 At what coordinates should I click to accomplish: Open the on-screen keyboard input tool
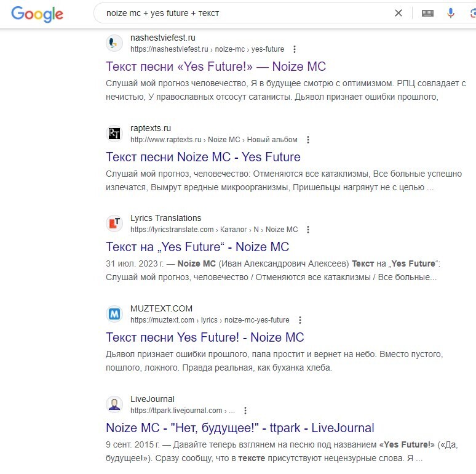[x=427, y=13]
